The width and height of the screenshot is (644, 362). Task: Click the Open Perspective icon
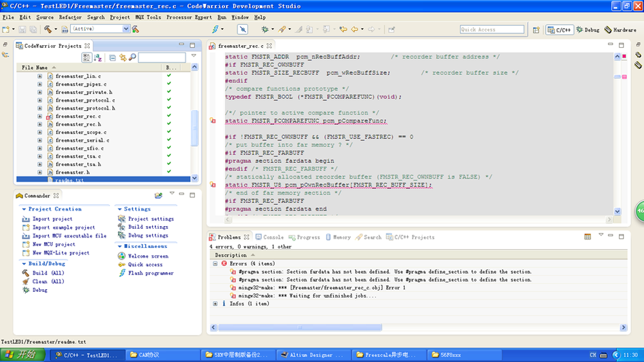[536, 30]
